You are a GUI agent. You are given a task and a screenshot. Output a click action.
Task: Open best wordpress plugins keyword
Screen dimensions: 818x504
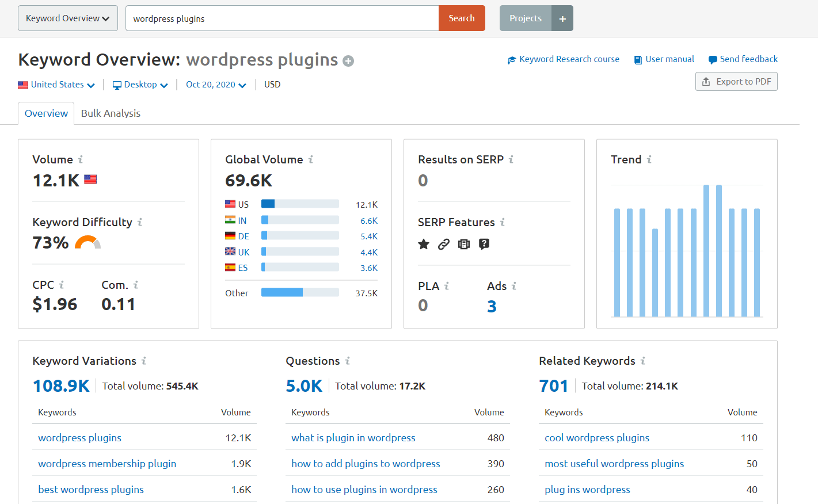91,490
